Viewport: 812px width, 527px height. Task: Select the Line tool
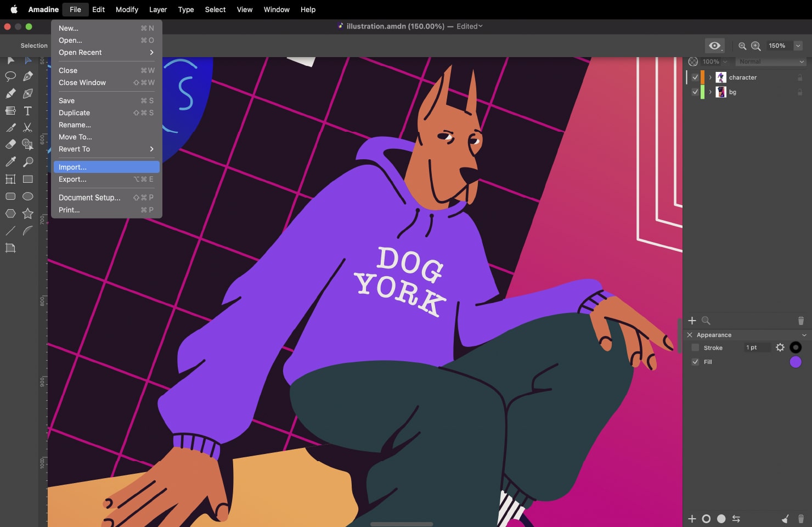(x=10, y=231)
